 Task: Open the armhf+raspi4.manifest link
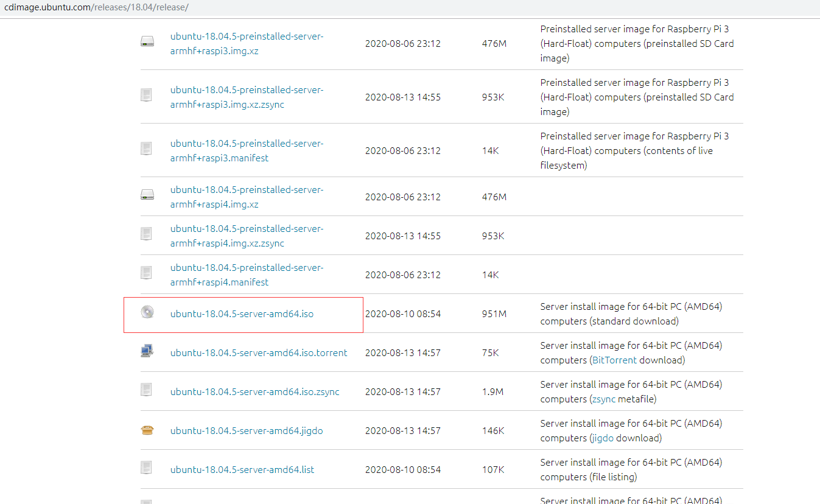[x=247, y=275]
